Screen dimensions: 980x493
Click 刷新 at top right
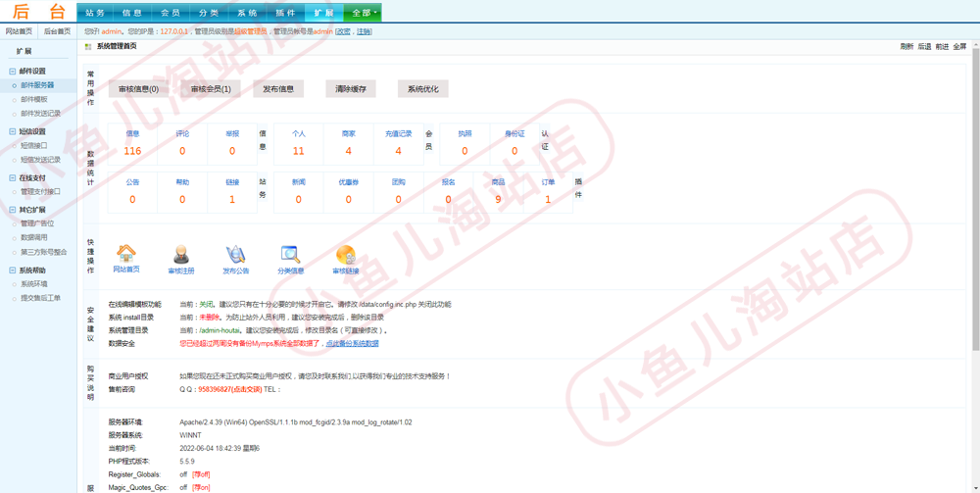[906, 47]
